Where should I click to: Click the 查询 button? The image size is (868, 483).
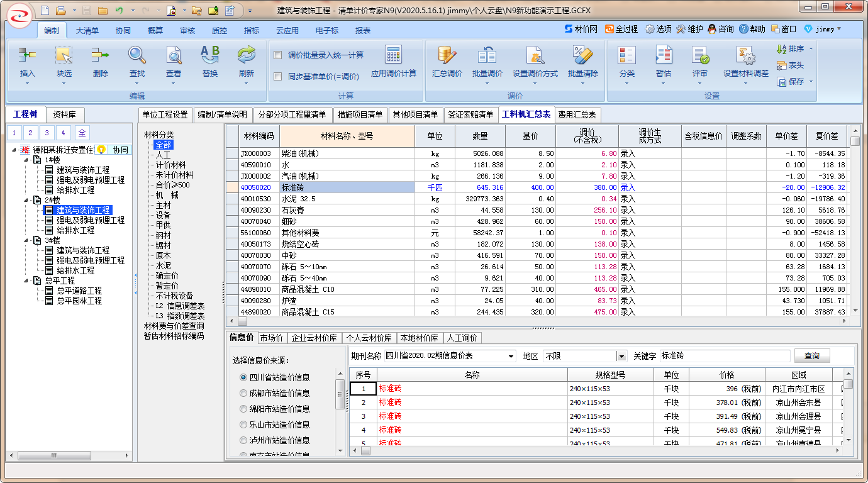811,356
